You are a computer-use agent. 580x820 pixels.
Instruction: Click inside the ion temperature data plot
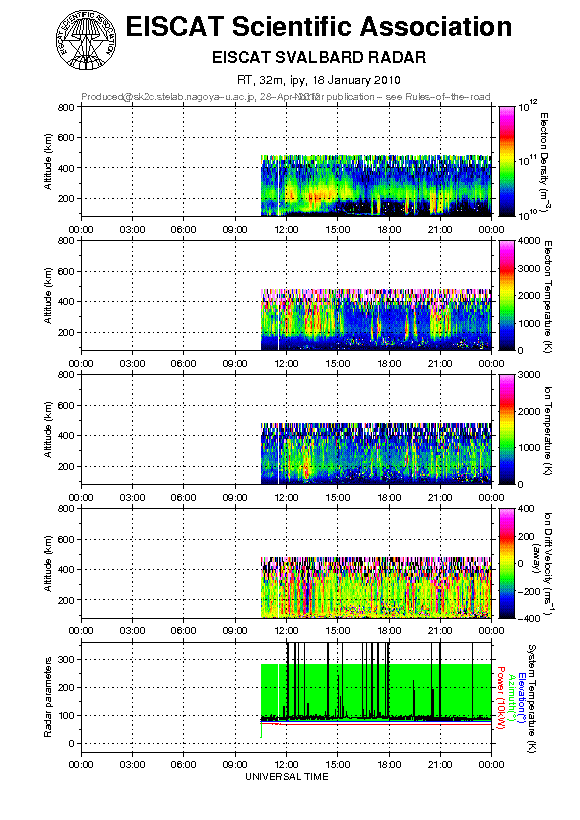point(376,453)
